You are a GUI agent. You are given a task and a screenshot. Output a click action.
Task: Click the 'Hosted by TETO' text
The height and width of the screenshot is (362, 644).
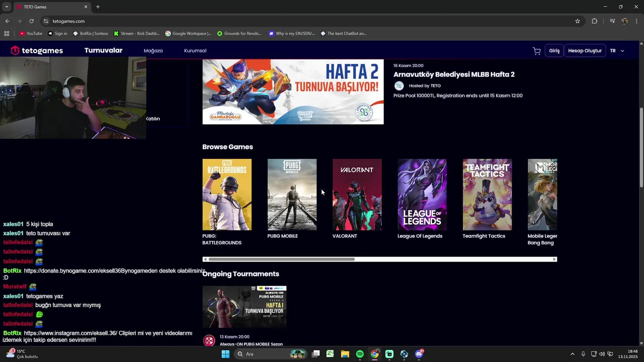425,86
